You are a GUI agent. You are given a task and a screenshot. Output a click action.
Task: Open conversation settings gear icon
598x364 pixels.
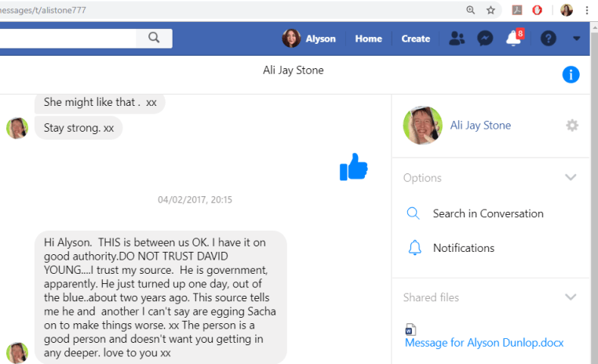(x=572, y=126)
